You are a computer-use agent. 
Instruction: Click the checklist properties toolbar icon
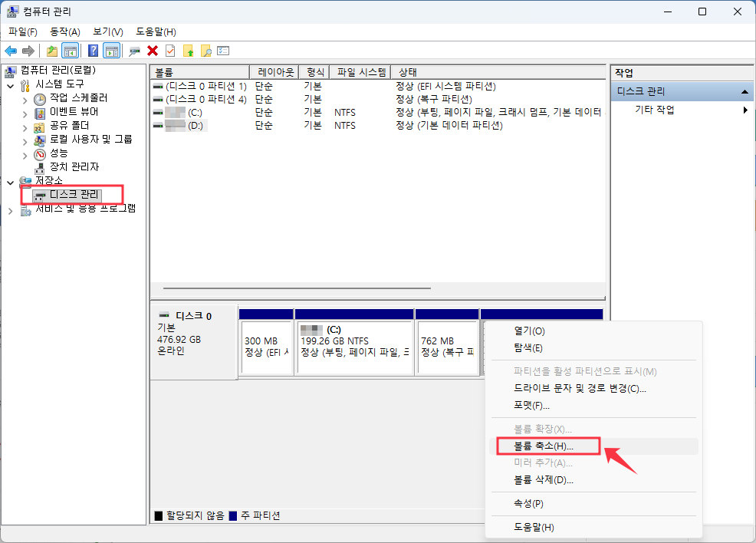(x=224, y=51)
